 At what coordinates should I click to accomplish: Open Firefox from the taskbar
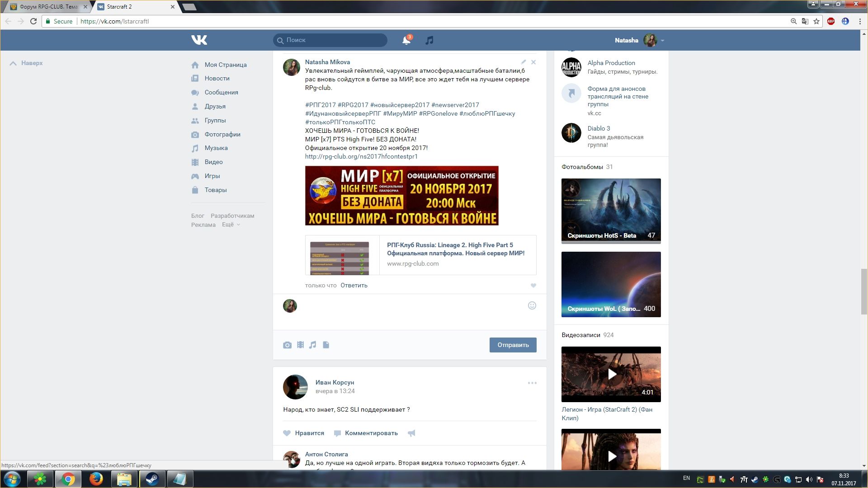96,479
